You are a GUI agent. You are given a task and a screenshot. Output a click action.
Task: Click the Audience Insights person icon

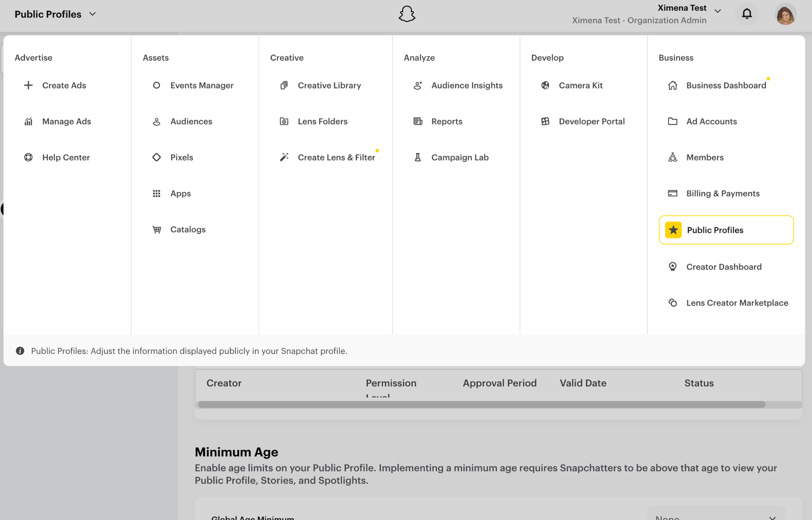(x=417, y=85)
